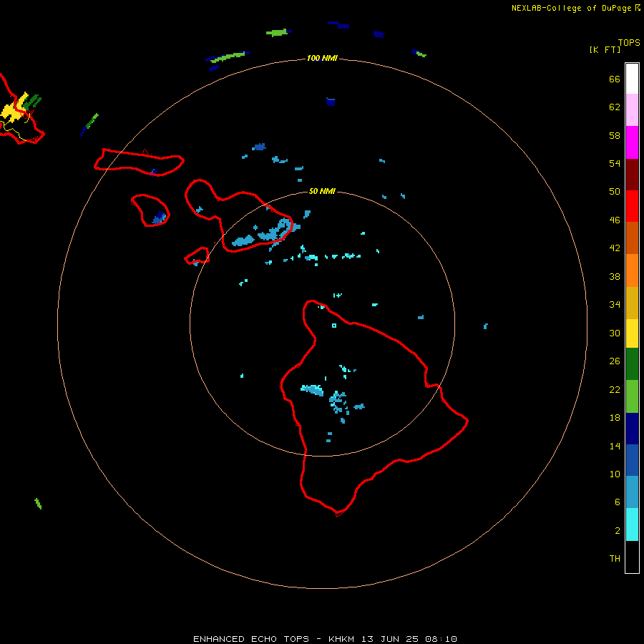Select the 42 scale value
The width and height of the screenshot is (644, 644).
point(615,248)
